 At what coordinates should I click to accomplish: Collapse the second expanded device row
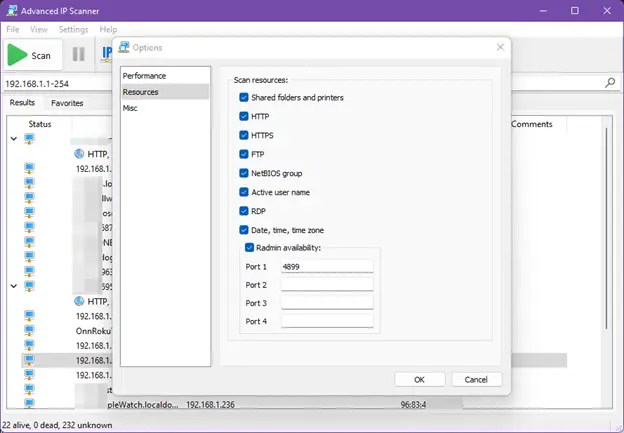(14, 286)
